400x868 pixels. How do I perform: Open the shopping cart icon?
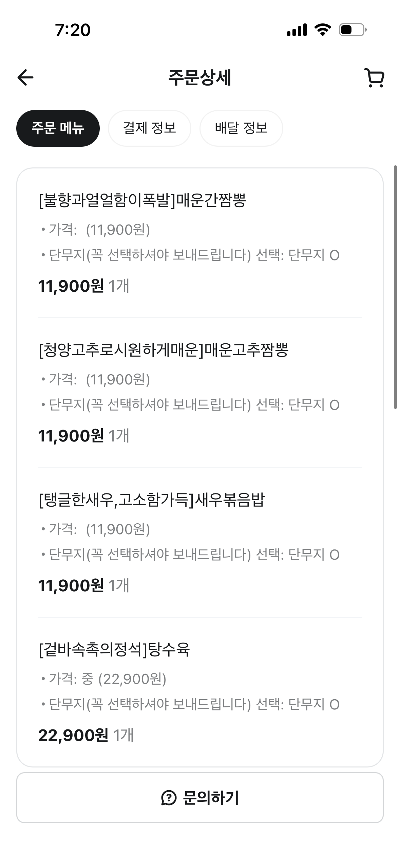[x=374, y=78]
